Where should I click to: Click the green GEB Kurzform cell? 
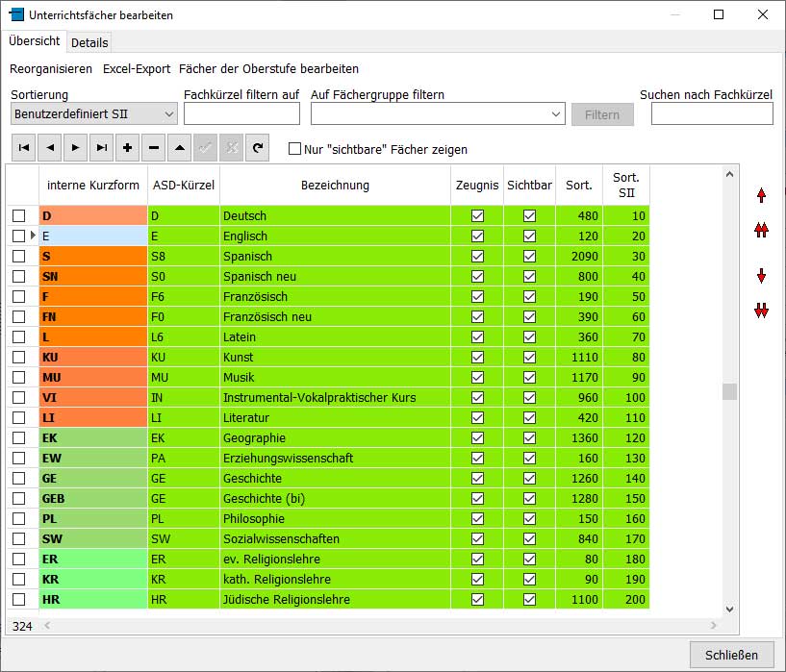pos(93,499)
